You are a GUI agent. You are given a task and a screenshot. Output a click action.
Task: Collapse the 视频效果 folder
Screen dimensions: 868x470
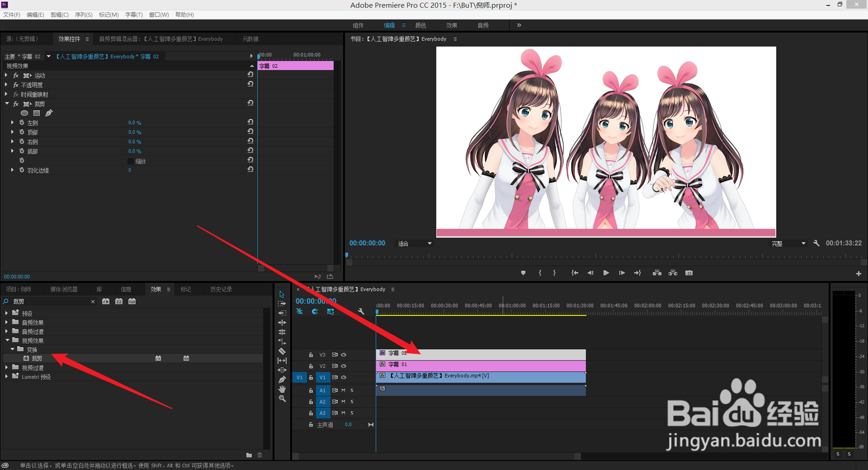click(x=7, y=340)
